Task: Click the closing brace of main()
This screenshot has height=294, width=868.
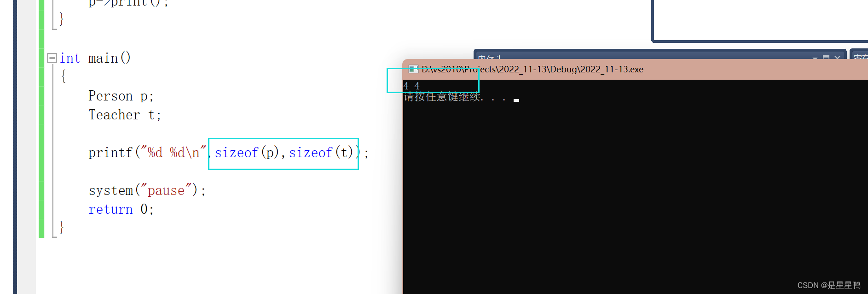Action: coord(61,227)
